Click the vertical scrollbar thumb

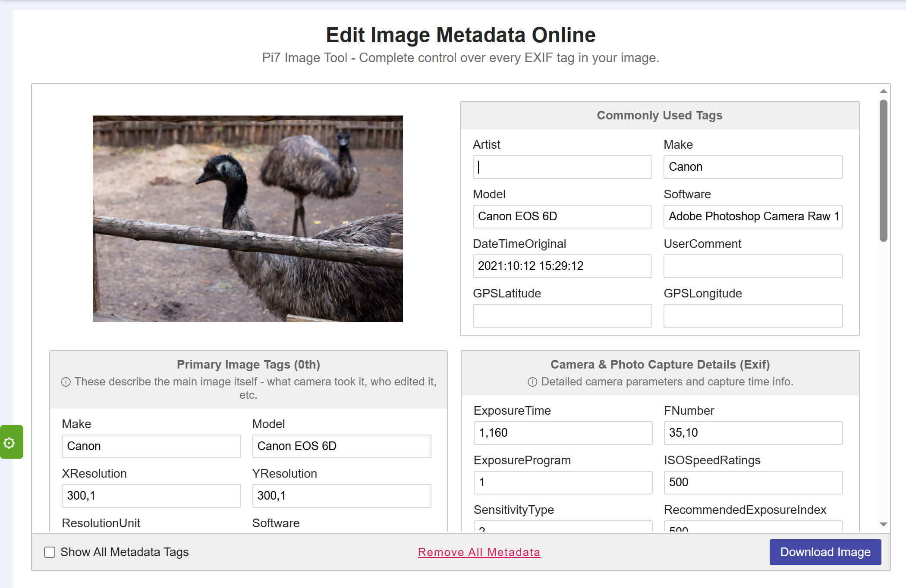point(883,170)
